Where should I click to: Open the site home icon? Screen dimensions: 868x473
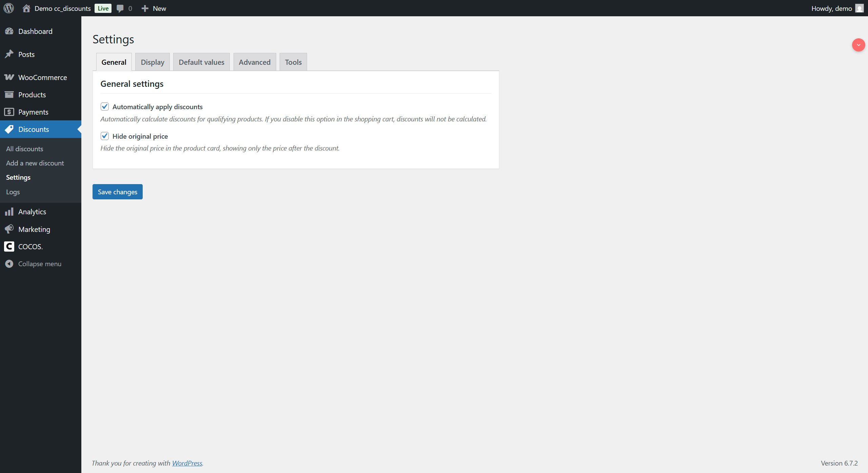[26, 8]
